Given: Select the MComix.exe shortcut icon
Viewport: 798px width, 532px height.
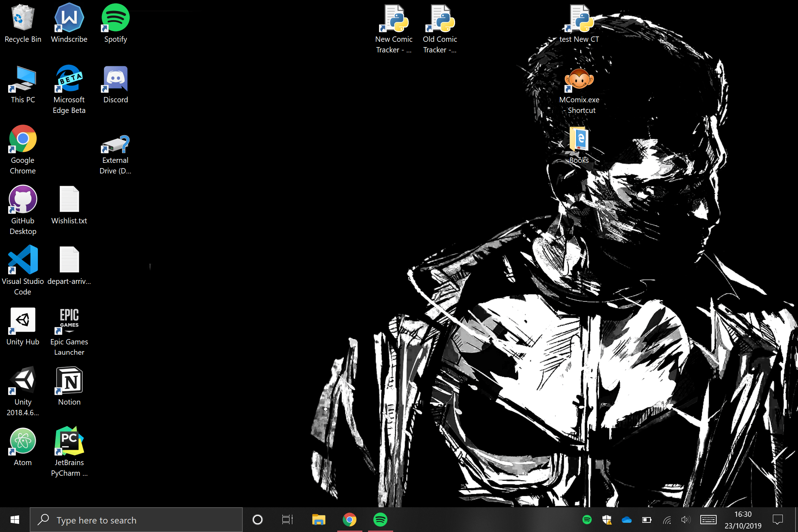Looking at the screenshot, I should pos(579,91).
